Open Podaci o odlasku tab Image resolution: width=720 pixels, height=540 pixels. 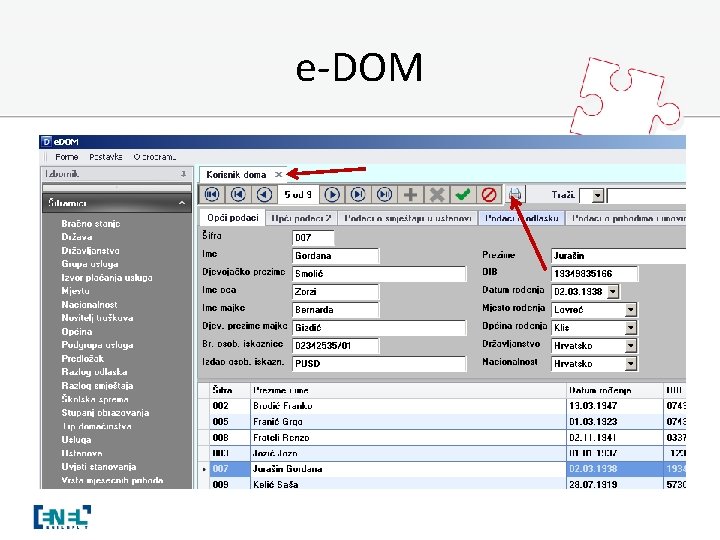tap(522, 219)
